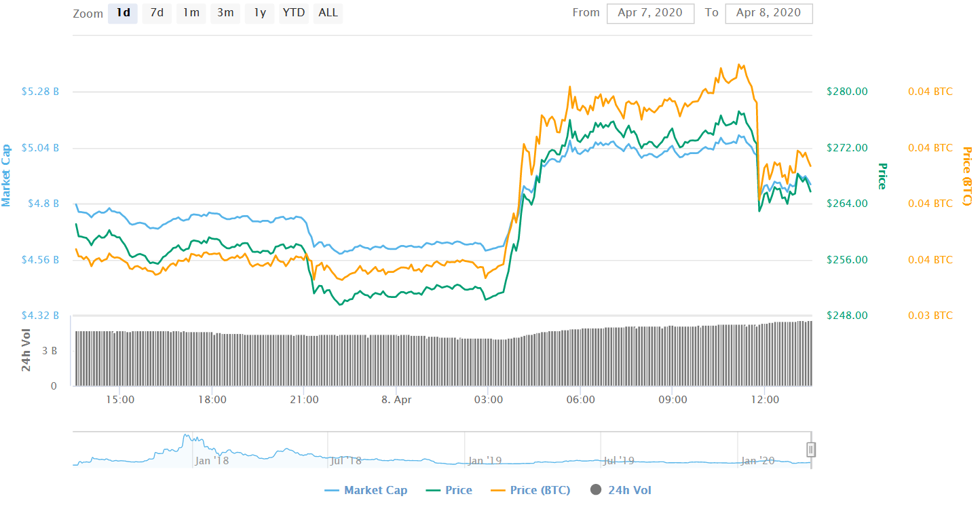This screenshot has height=507, width=980.
Task: Click the navigator range handle
Action: [x=810, y=449]
